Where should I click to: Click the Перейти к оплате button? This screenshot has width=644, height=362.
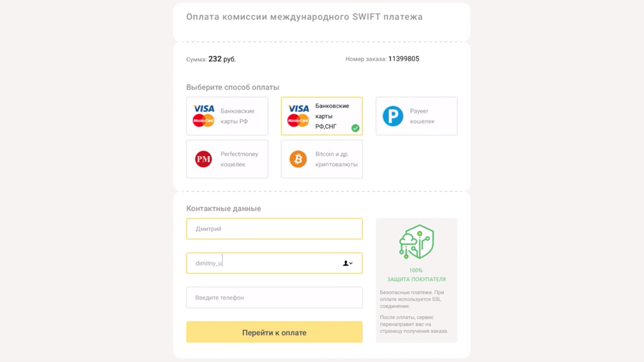point(274,332)
